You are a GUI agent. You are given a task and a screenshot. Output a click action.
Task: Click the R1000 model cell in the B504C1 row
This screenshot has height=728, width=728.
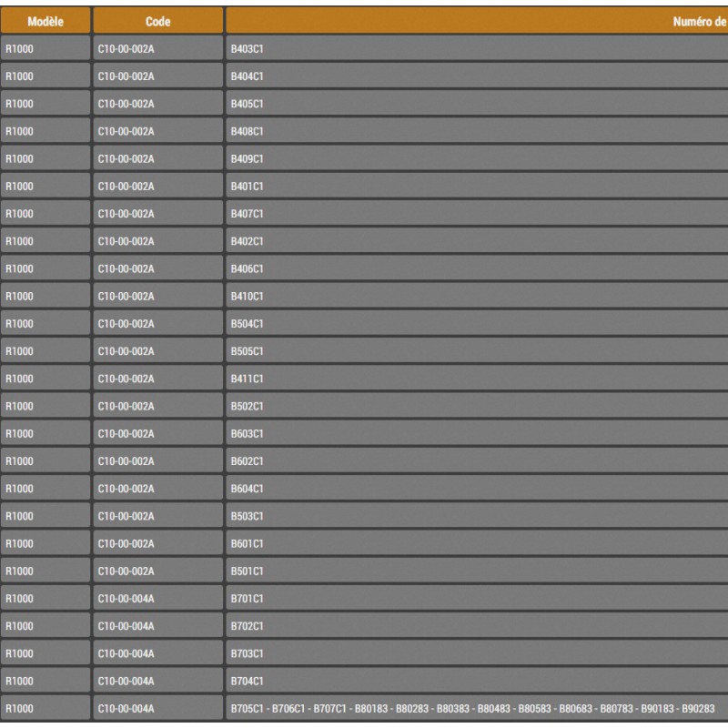pos(45,323)
